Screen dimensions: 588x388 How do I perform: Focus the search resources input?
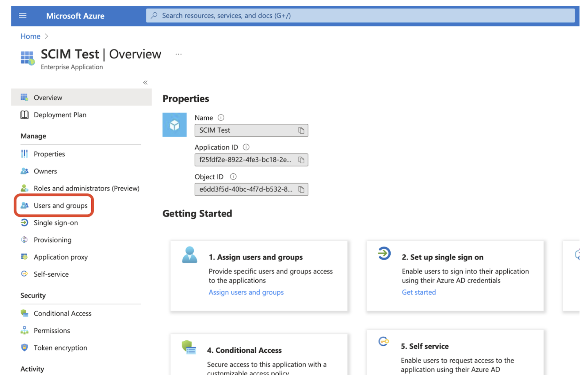pos(361,15)
